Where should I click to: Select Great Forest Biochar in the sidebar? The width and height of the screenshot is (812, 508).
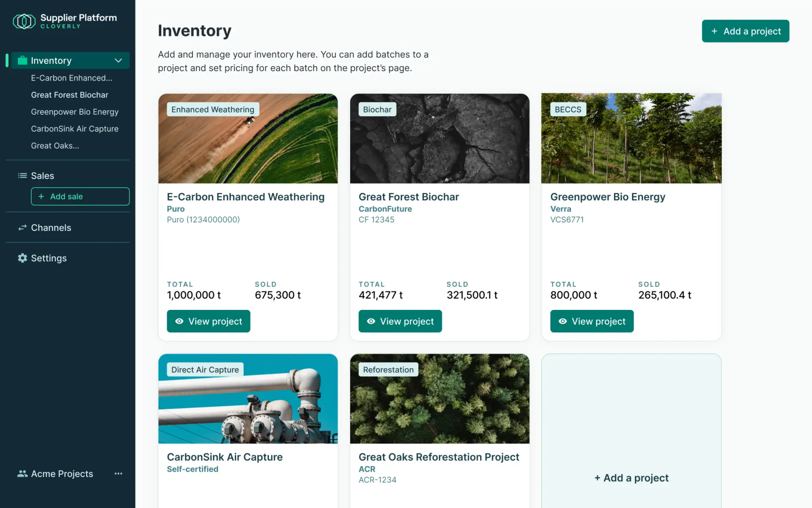click(69, 95)
